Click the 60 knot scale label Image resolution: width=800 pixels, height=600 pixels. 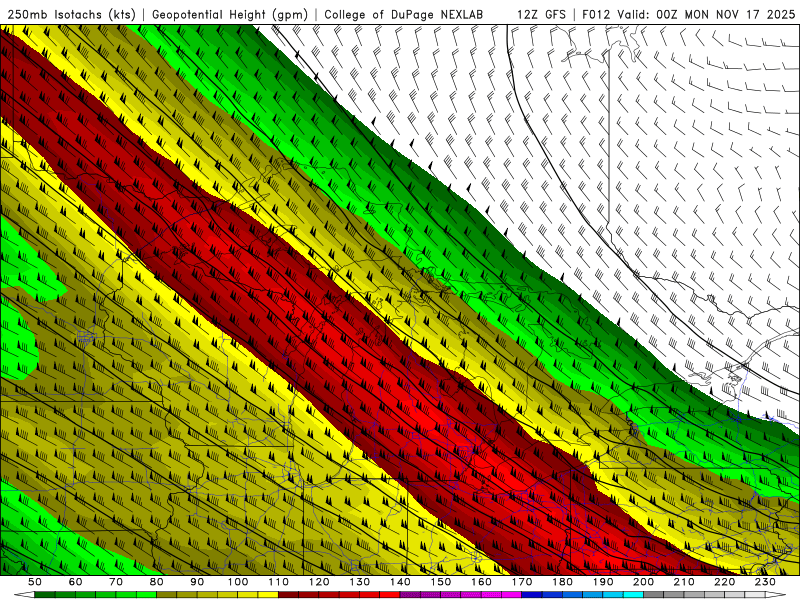point(76,582)
